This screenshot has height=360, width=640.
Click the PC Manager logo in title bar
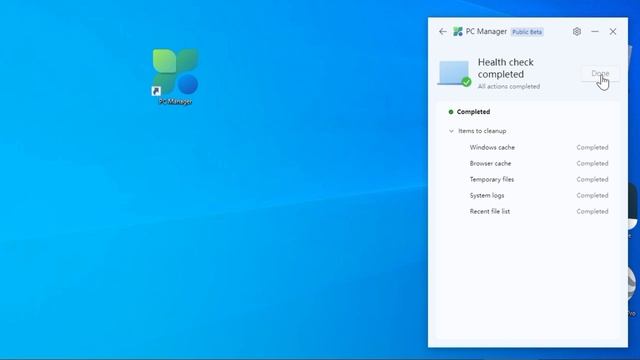click(x=458, y=31)
